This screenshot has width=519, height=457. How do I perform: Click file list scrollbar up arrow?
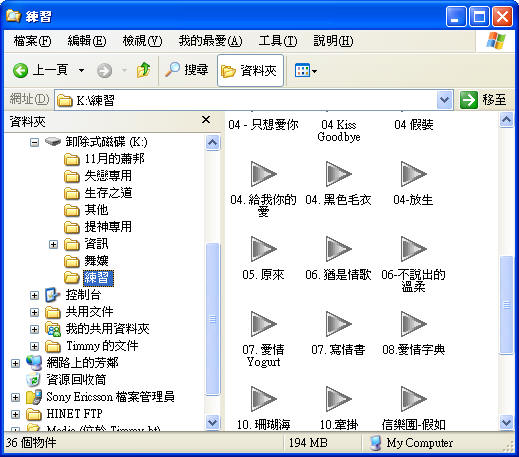click(x=507, y=120)
